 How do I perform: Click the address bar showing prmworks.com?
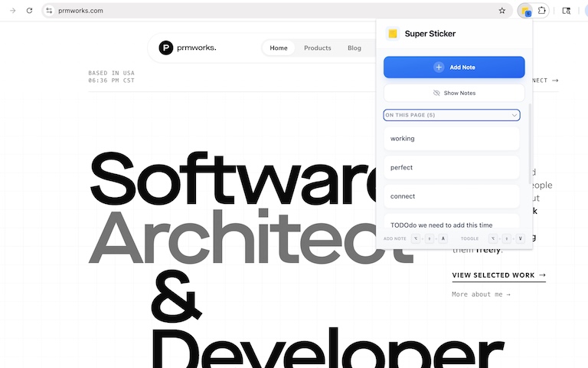point(276,11)
